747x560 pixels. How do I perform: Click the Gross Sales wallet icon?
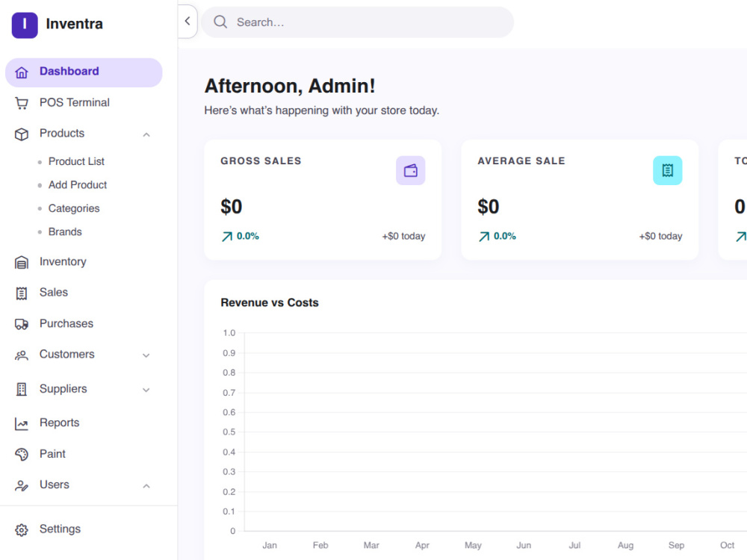pyautogui.click(x=411, y=170)
